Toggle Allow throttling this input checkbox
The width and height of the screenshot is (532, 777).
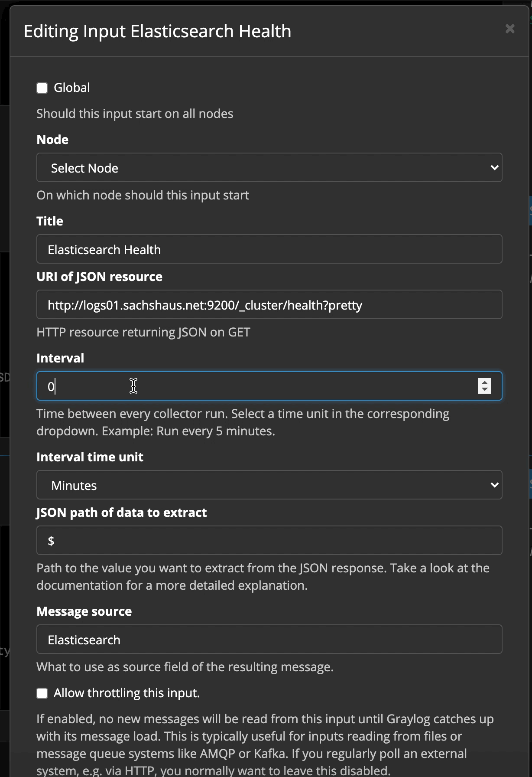pos(42,693)
